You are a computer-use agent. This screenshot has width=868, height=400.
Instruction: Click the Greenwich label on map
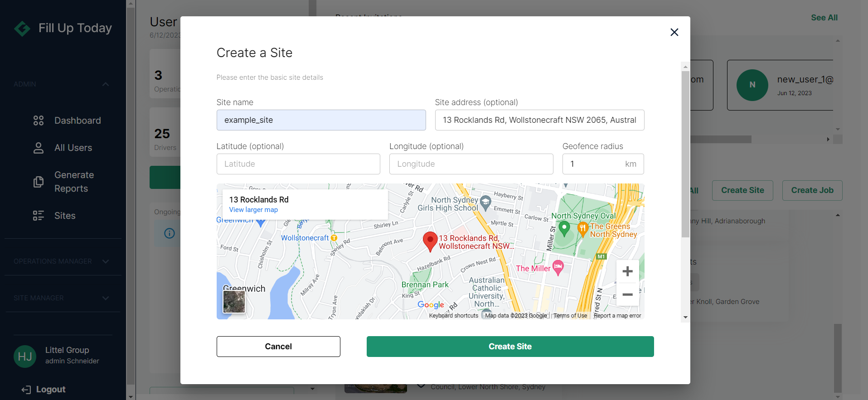point(244,289)
